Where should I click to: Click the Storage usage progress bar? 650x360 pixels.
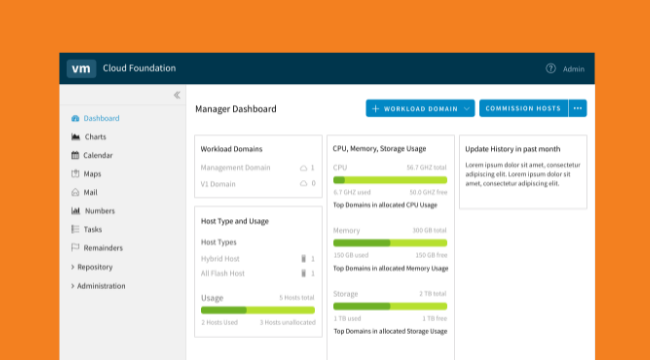coord(390,306)
